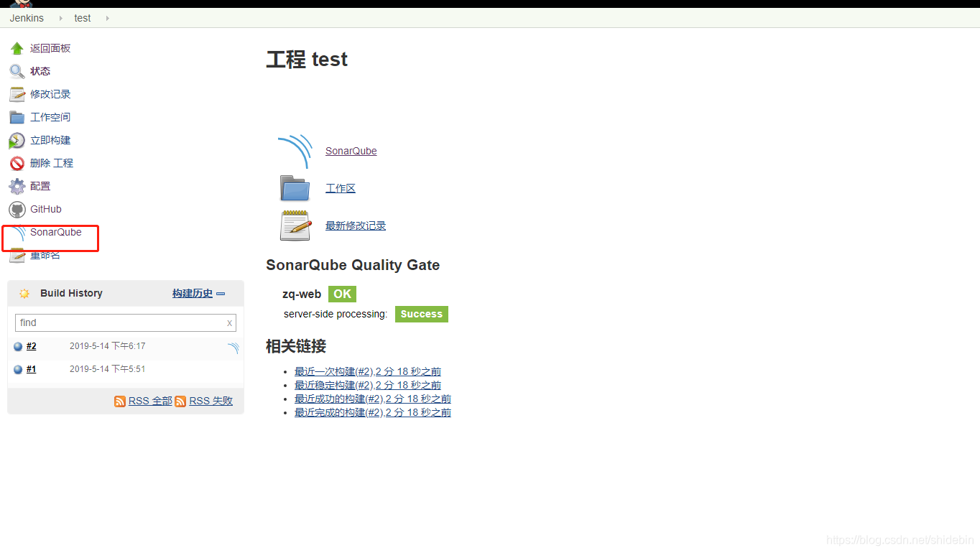Click the 构建历史 trend link
The image size is (980, 553).
point(193,293)
